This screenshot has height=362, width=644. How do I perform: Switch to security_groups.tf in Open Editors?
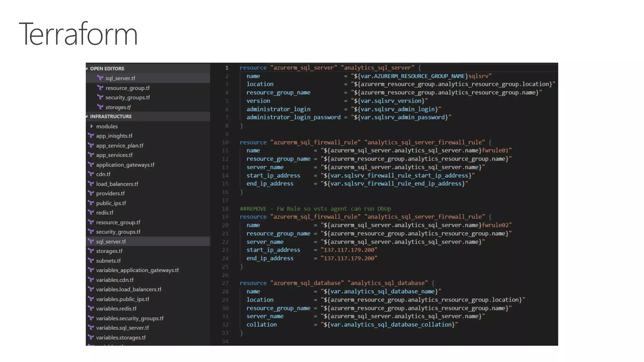[x=127, y=97]
